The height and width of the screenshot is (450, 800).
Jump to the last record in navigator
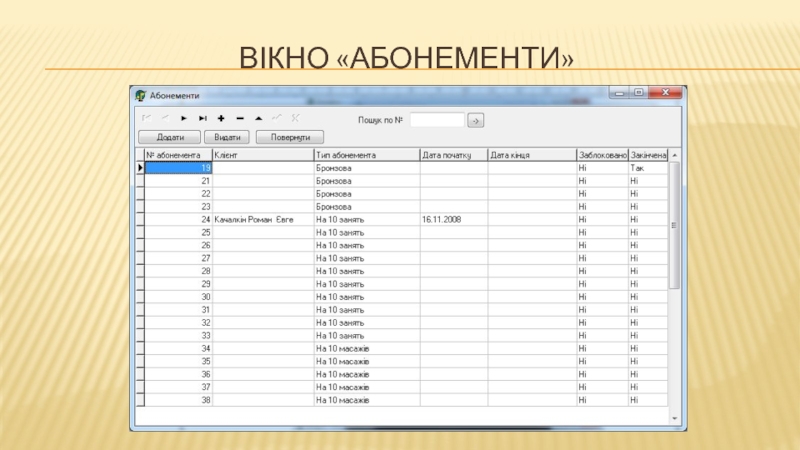(202, 119)
